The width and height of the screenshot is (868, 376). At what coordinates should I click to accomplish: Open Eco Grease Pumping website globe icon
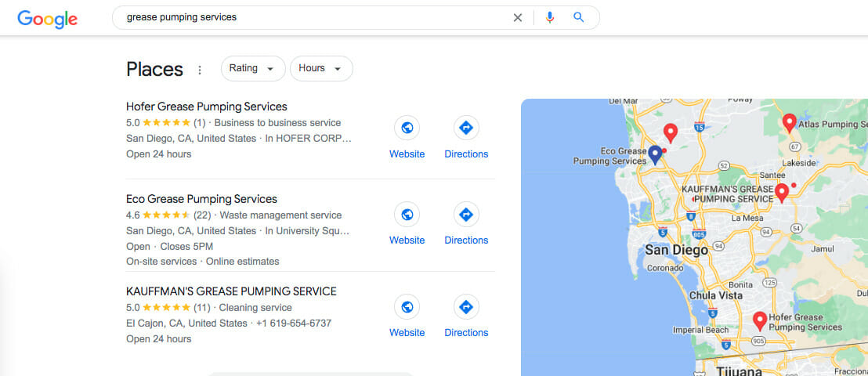tap(407, 215)
